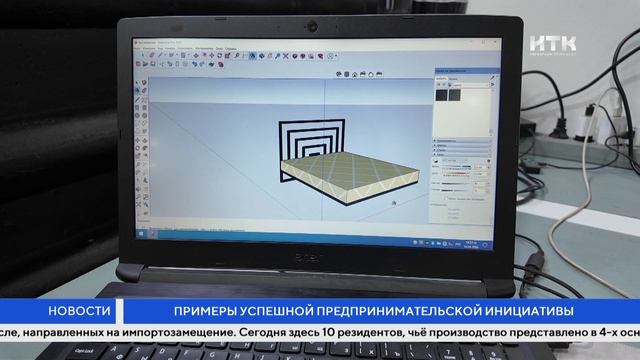This screenshot has width=640, height=360.
Task: Open the Вид menu
Action: point(160,49)
